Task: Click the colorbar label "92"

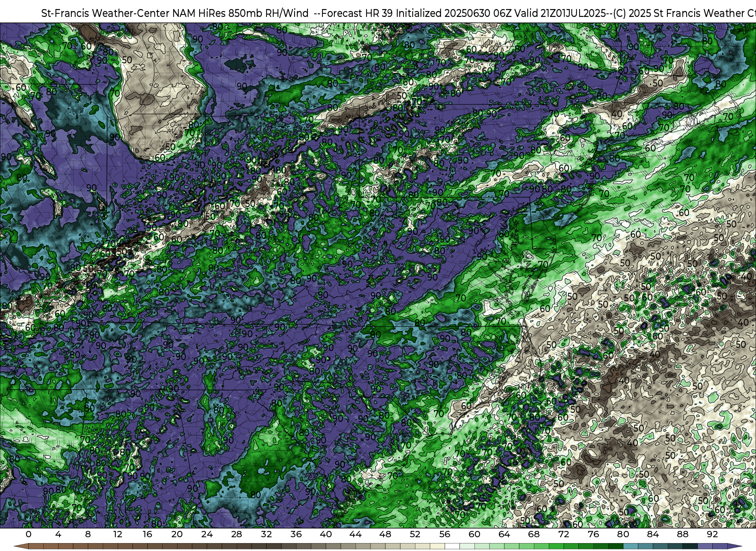Action: 712,534
